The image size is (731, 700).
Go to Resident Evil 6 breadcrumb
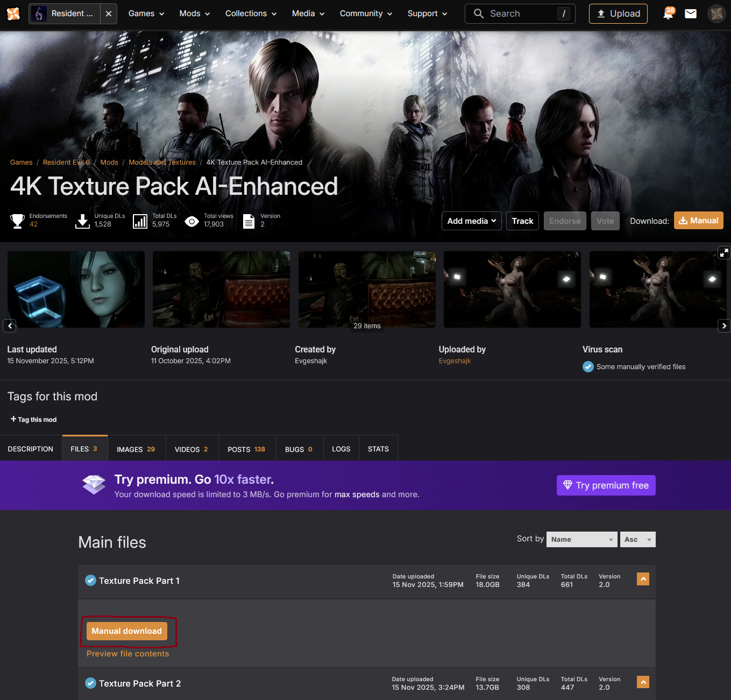pos(66,162)
